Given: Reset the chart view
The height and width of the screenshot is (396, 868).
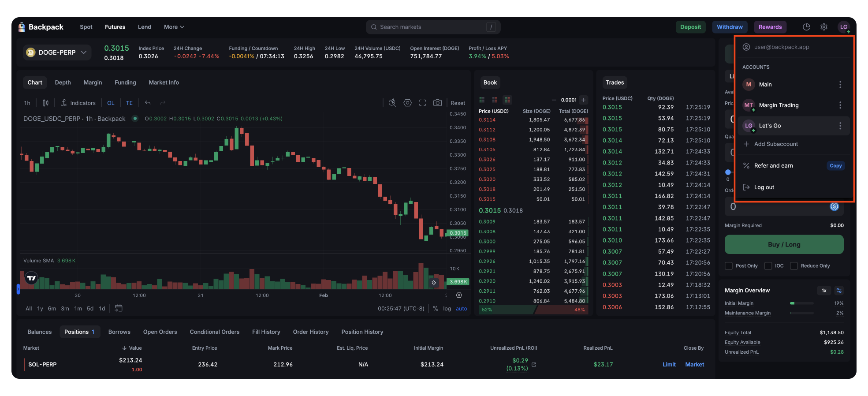Looking at the screenshot, I should point(458,103).
